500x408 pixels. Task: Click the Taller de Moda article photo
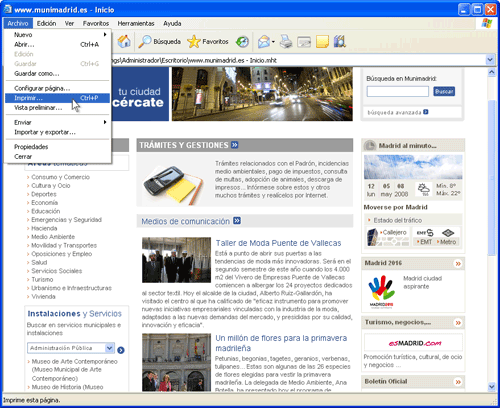coord(176,260)
